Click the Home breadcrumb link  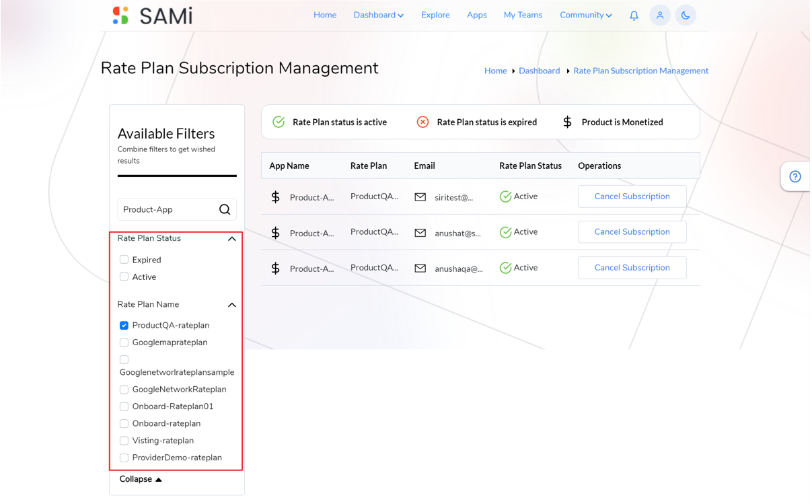point(496,71)
